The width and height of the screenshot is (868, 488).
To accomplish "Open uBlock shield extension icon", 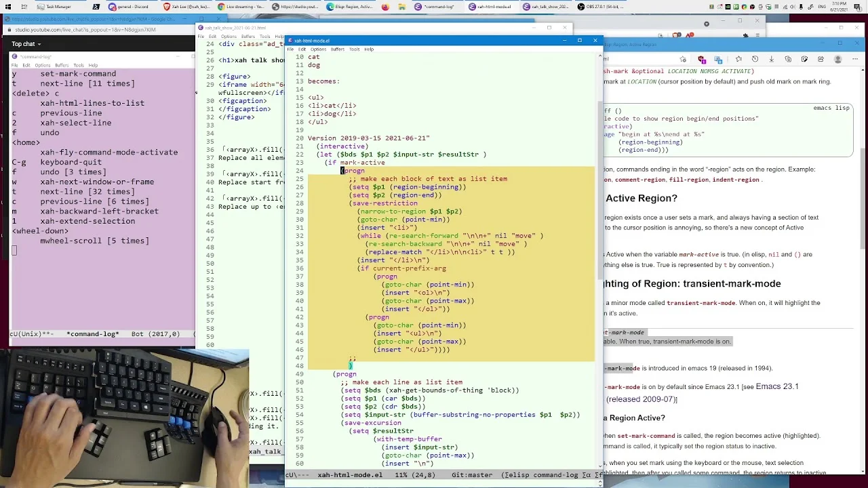I will 702,60.
